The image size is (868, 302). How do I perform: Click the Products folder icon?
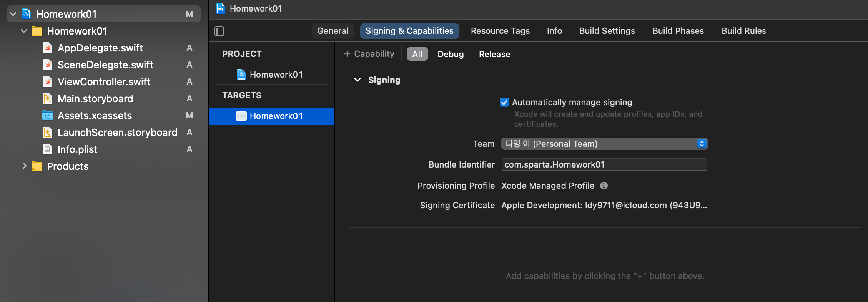click(x=37, y=166)
